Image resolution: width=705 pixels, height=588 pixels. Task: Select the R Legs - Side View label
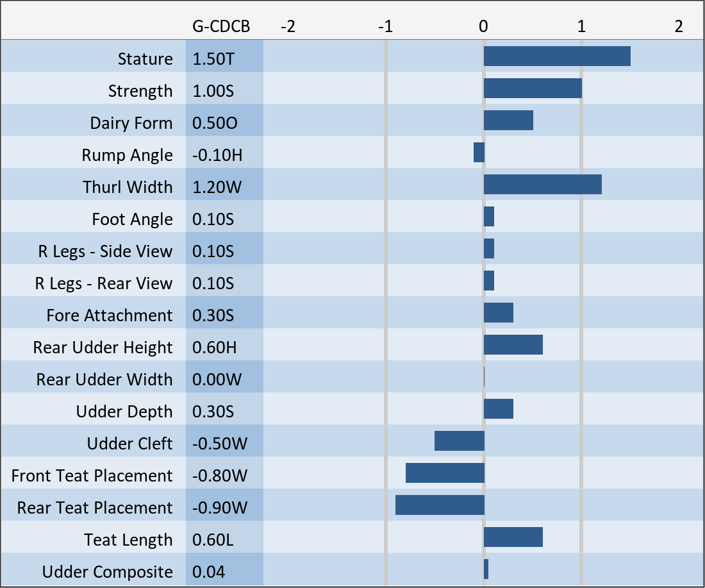point(106,251)
